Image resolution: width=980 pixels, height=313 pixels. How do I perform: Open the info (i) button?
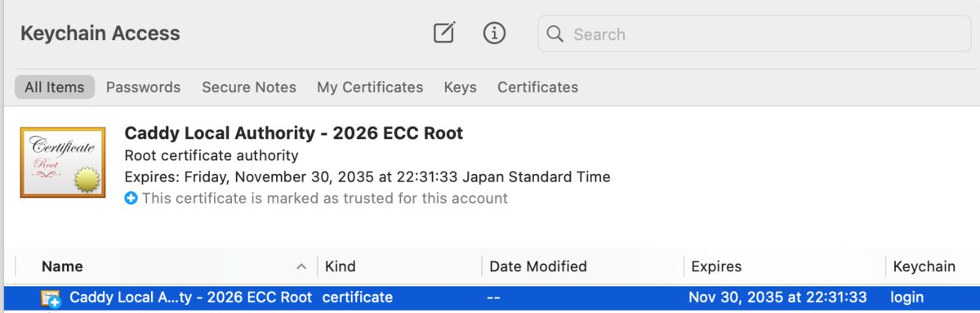tap(495, 34)
